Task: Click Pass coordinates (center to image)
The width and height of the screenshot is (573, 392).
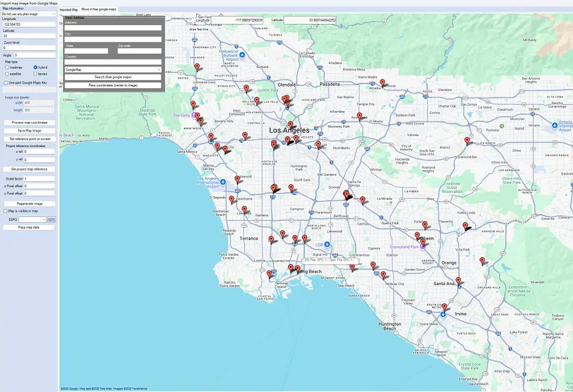Action: pyautogui.click(x=113, y=85)
